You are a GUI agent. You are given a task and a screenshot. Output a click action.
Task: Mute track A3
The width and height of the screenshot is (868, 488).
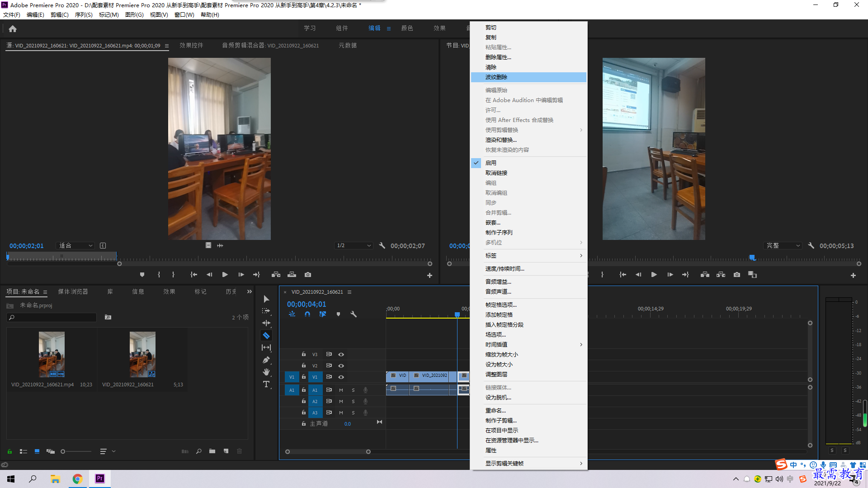(341, 413)
